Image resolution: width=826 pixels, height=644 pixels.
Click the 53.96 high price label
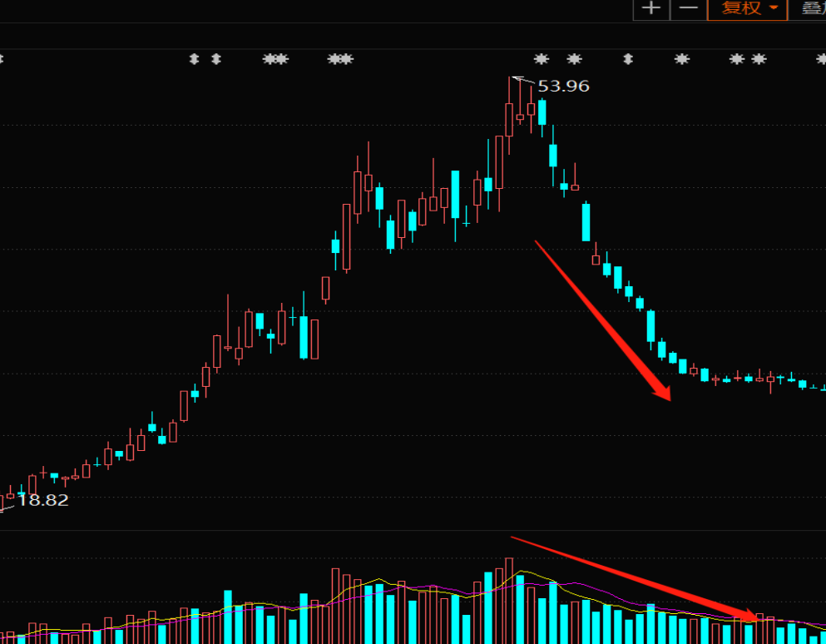563,86
